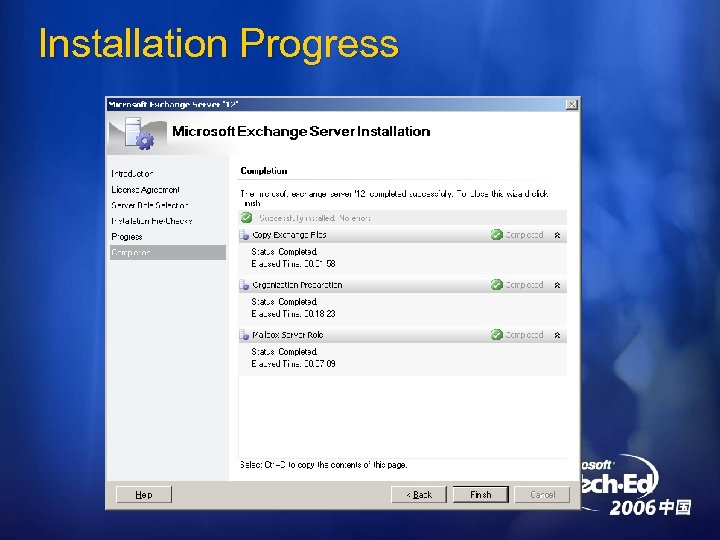Click Status Completed under Organization Preparation
The image size is (720, 540).
[284, 302]
